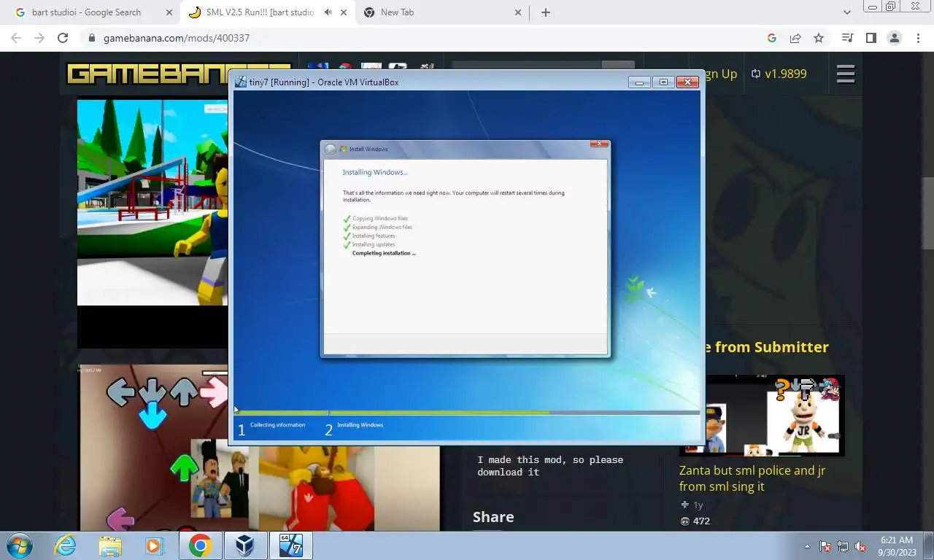Click the 'Expanding Windows files' step

click(x=382, y=227)
